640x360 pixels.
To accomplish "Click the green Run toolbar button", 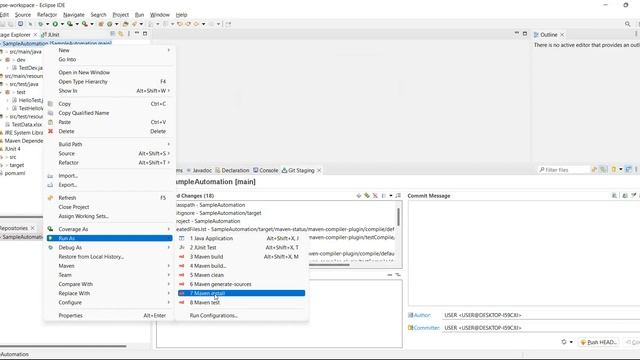I will point(55,24).
